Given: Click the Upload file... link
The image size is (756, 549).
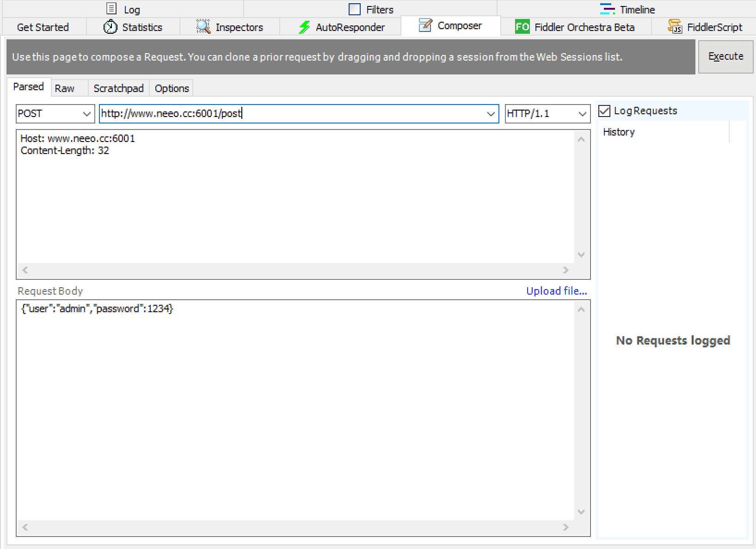Looking at the screenshot, I should tap(557, 291).
